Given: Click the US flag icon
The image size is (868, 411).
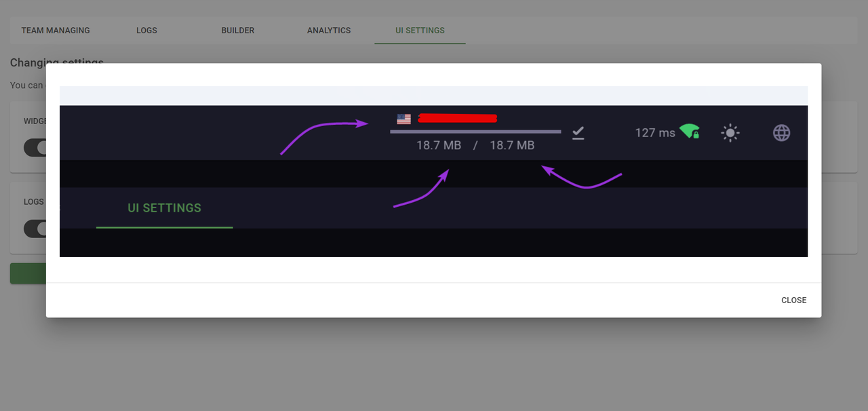Looking at the screenshot, I should (403, 119).
